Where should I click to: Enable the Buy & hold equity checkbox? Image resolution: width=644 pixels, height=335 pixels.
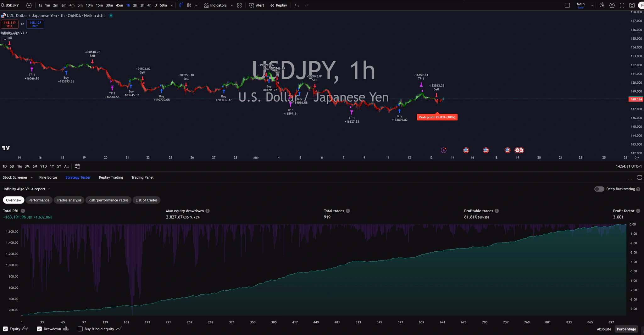[x=80, y=329]
